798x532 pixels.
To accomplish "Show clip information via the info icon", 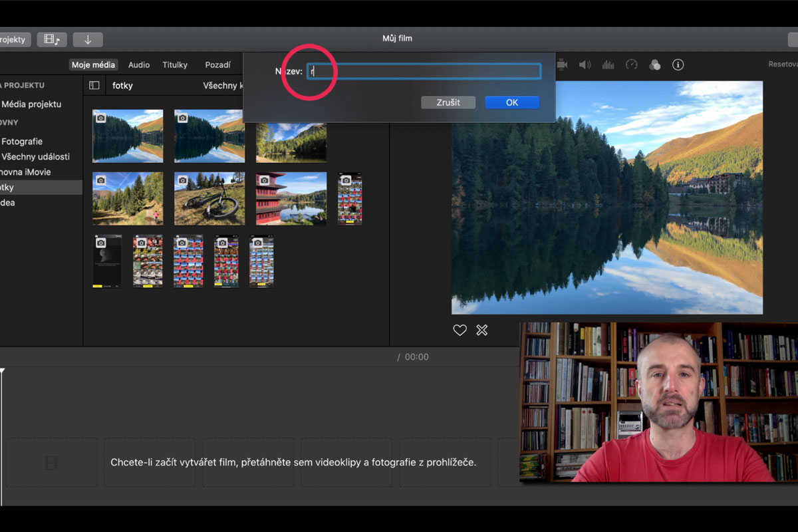I will (678, 65).
